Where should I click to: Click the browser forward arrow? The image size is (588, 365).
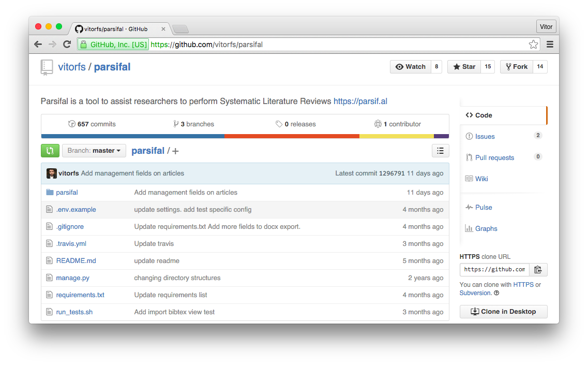point(53,45)
